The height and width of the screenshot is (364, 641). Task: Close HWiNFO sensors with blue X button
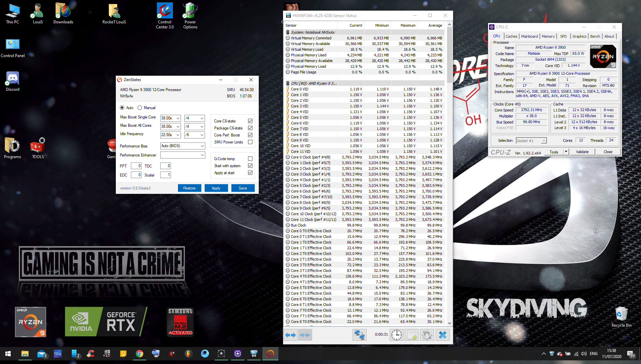point(443,335)
